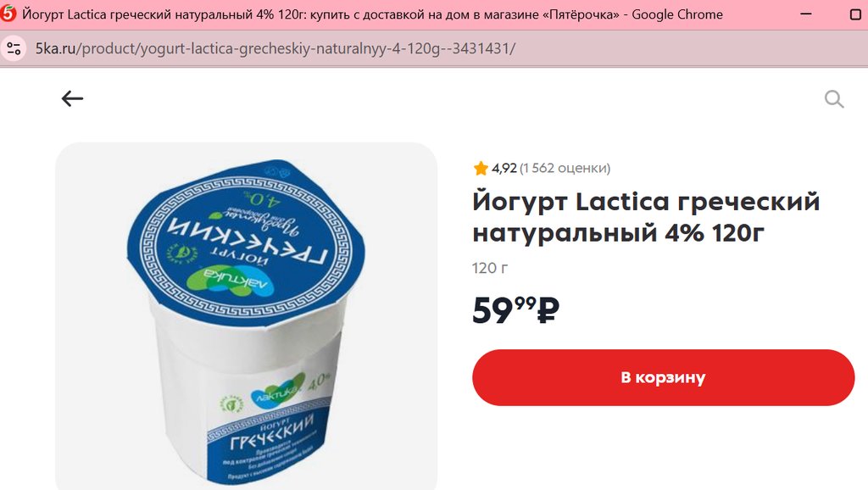Click the ГРЕЧЕСКИЙ label on cup side
This screenshot has width=868, height=490.
tap(271, 433)
